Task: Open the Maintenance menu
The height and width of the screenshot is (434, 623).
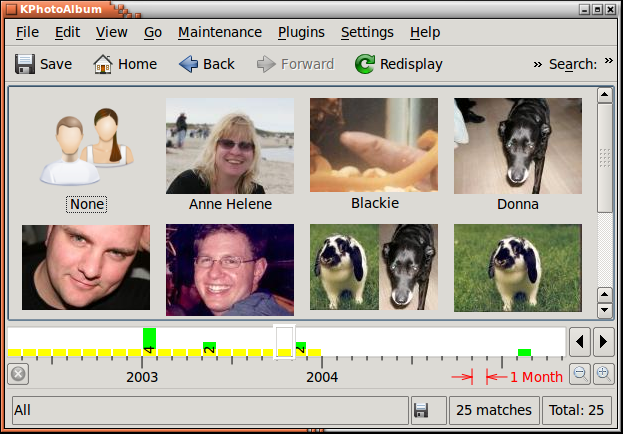Action: 219,32
